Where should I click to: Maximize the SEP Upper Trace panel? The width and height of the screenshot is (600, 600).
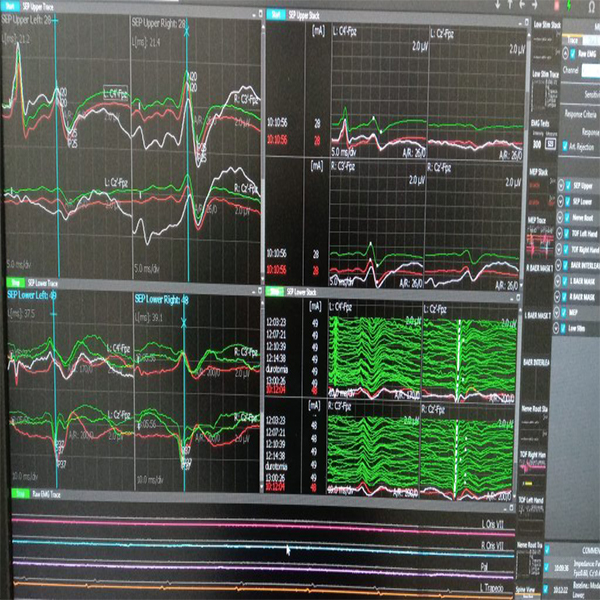tap(260, 14)
